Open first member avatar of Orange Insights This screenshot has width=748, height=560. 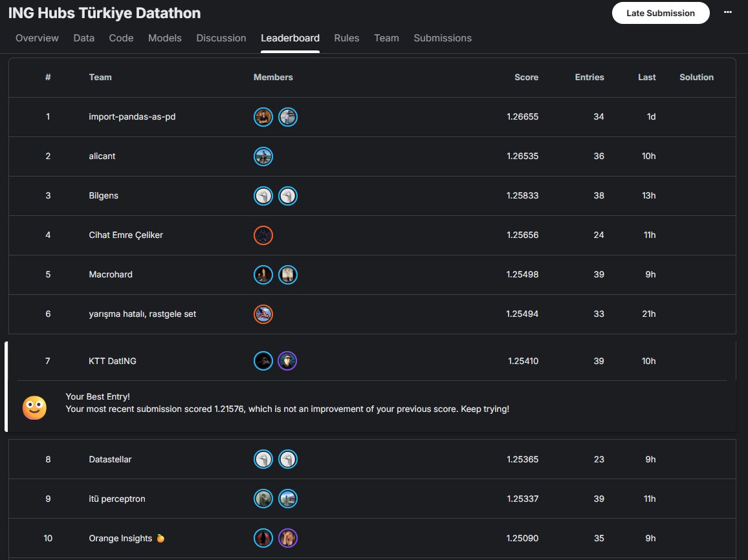click(263, 538)
